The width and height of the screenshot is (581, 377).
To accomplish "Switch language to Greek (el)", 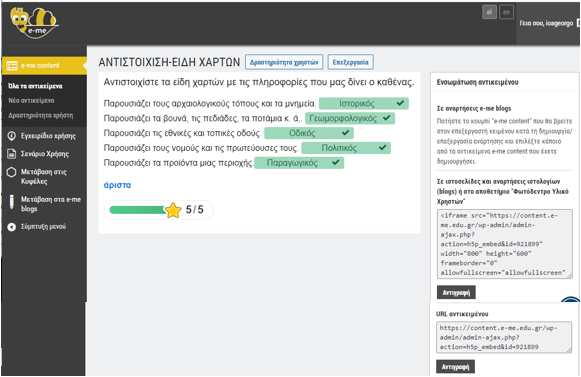I will point(489,12).
